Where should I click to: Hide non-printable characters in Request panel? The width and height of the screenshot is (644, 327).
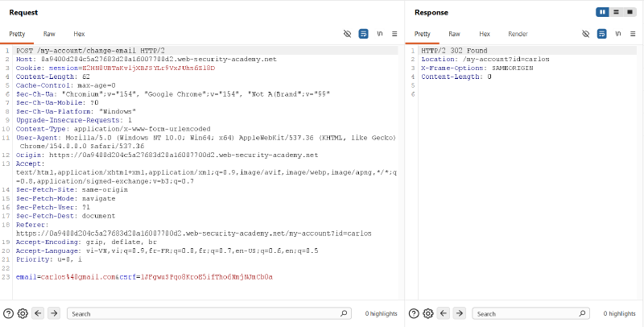pyautogui.click(x=348, y=34)
